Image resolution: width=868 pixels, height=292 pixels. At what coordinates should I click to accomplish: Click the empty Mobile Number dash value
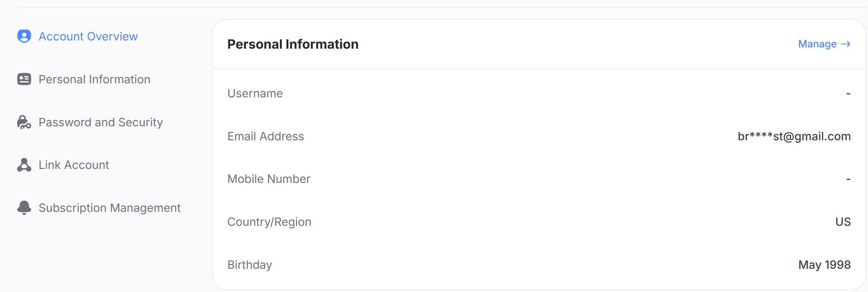848,179
